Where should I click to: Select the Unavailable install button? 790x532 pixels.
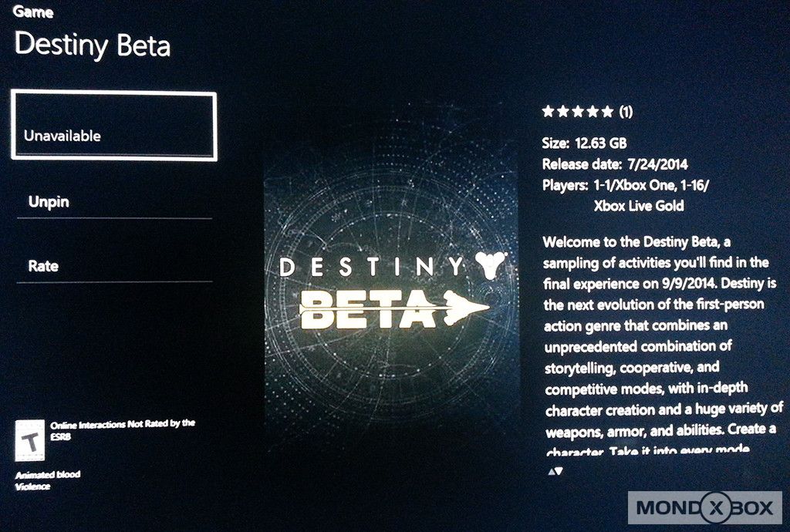pyautogui.click(x=114, y=126)
